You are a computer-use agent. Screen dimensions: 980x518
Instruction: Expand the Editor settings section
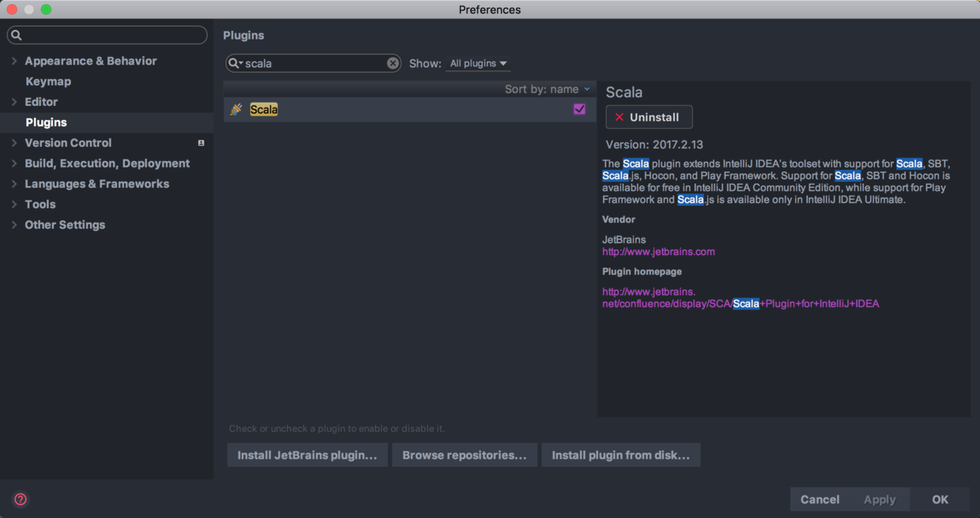point(14,102)
